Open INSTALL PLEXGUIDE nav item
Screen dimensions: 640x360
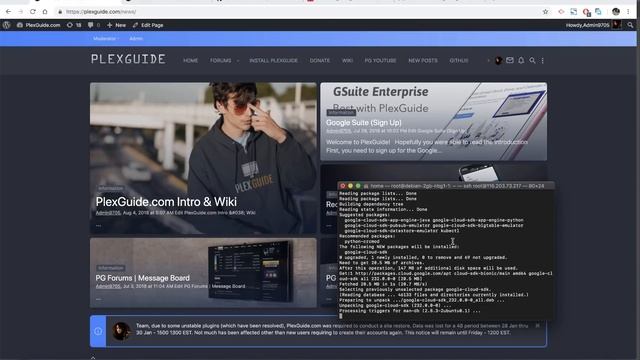pyautogui.click(x=273, y=60)
